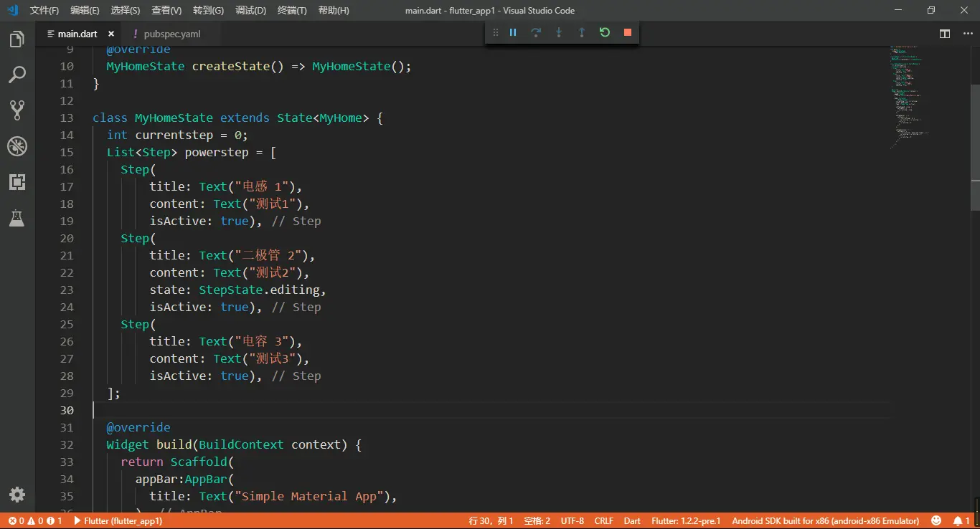Split the editor to the right
Image resolution: width=980 pixels, height=529 pixels.
click(945, 34)
